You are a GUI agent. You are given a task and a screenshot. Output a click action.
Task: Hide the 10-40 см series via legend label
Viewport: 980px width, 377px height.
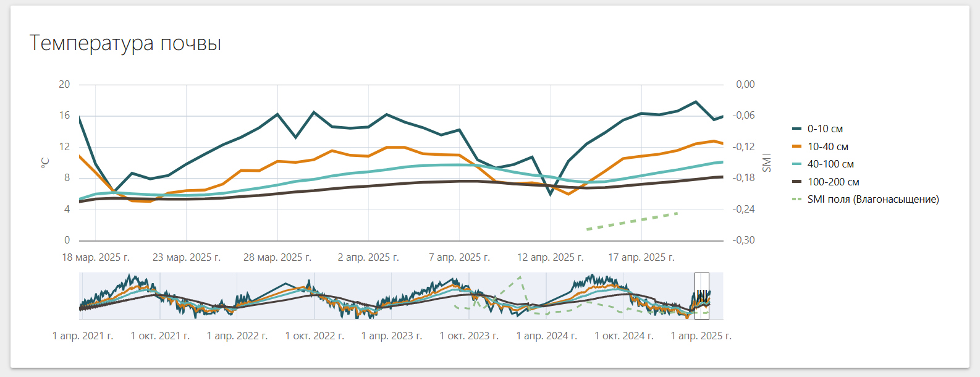(x=827, y=147)
